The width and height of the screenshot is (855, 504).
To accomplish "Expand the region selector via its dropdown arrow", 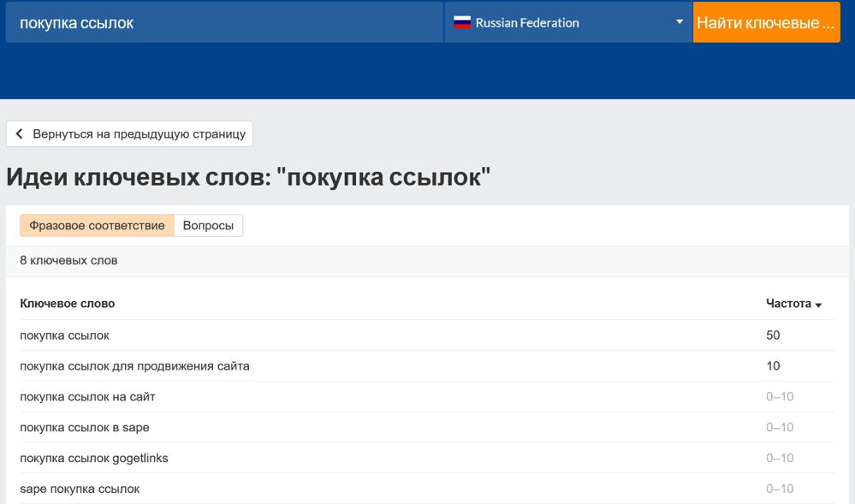I will (x=678, y=21).
